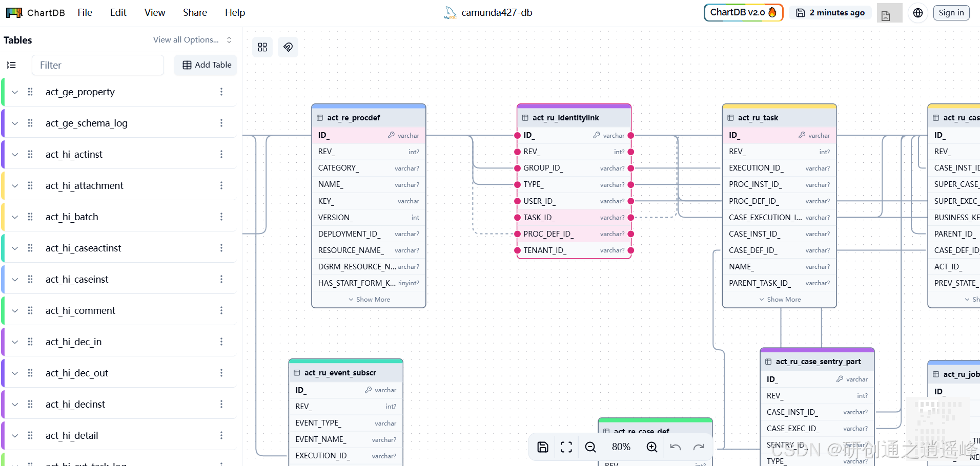Collapse the act_ge_property table entry
Viewport: 980px width, 466px height.
pos(14,92)
